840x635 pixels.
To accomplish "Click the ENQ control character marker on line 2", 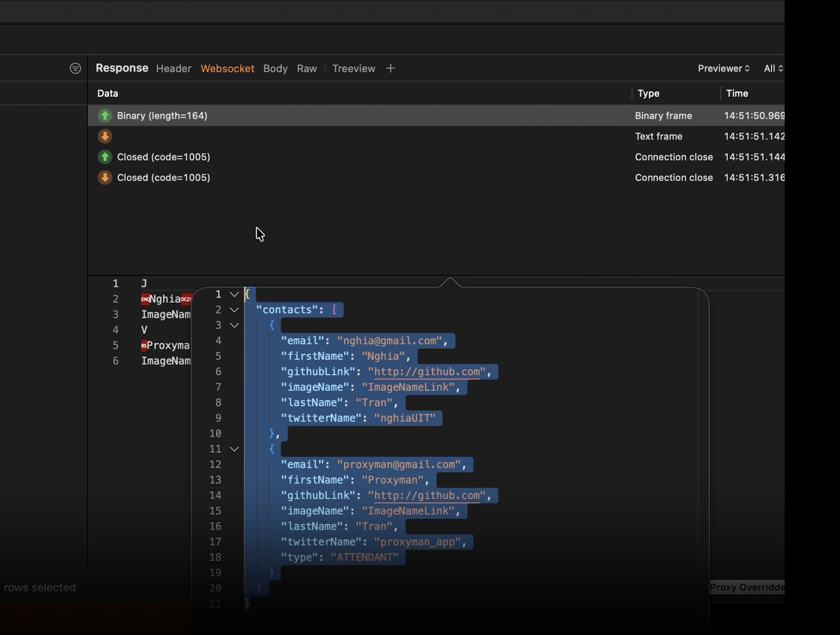I will 146,299.
